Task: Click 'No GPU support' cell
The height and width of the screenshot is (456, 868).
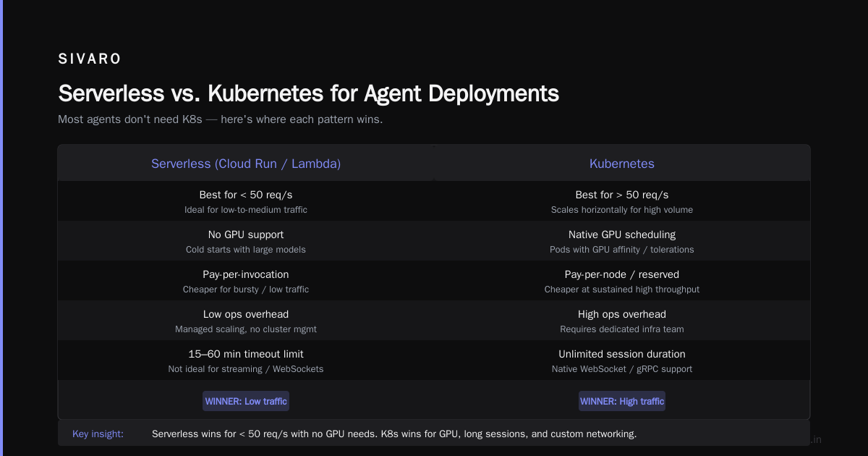Action: click(246, 235)
